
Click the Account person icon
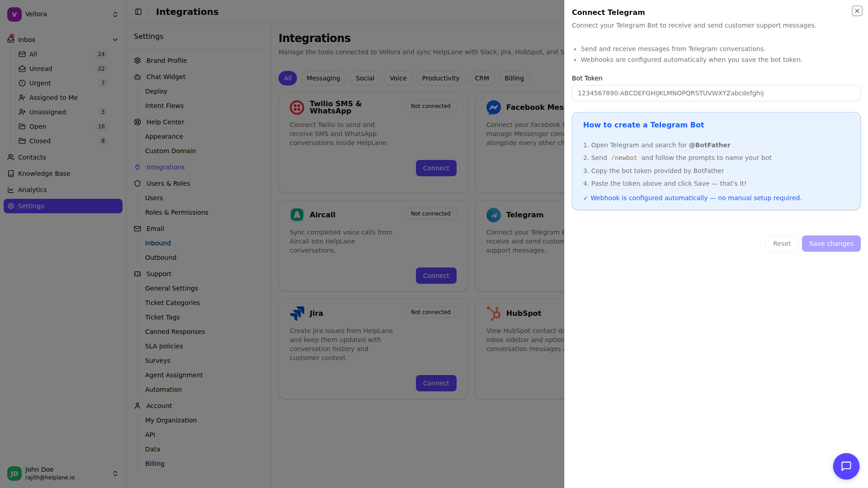click(137, 406)
